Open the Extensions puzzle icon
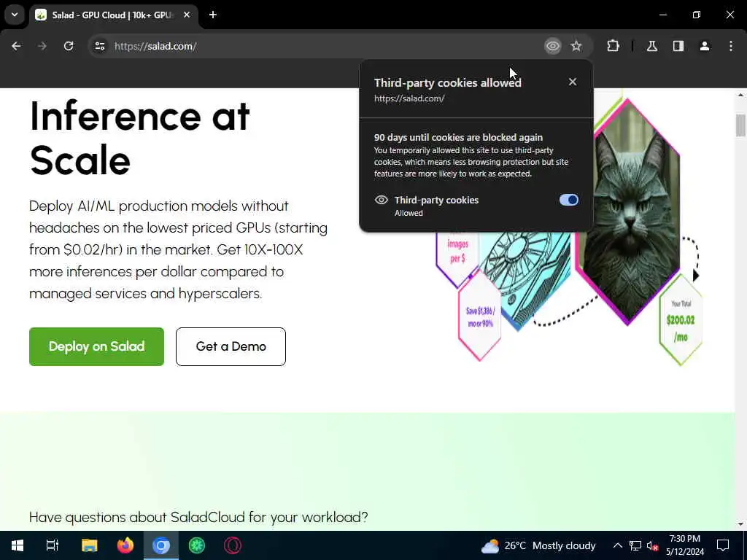This screenshot has height=560, width=747. click(x=613, y=46)
